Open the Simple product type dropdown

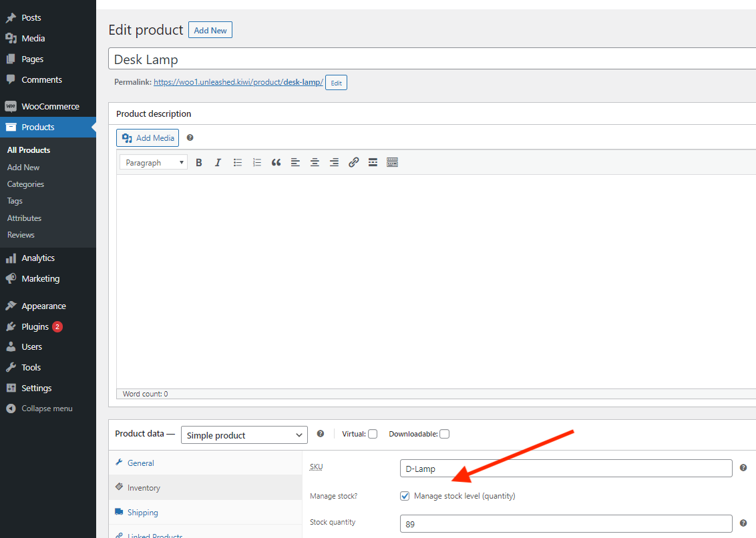point(244,435)
